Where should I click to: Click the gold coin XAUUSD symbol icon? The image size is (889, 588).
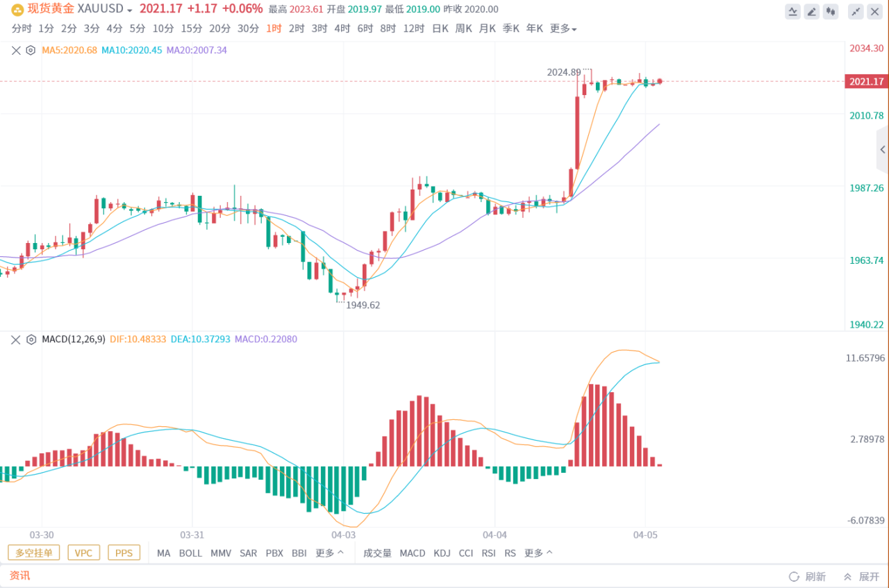[17, 9]
